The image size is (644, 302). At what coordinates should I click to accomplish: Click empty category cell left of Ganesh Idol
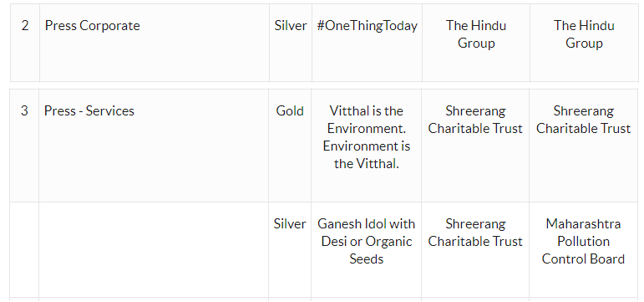pyautogui.click(x=154, y=249)
